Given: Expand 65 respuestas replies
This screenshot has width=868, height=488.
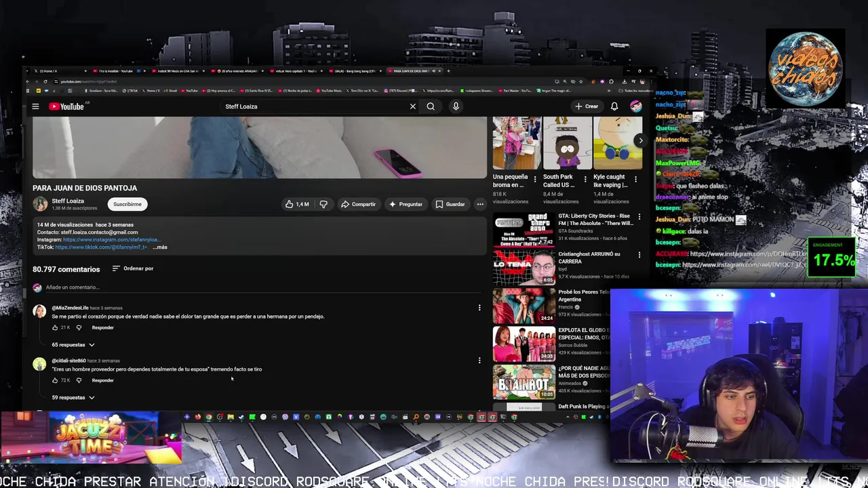Looking at the screenshot, I should click(x=73, y=345).
